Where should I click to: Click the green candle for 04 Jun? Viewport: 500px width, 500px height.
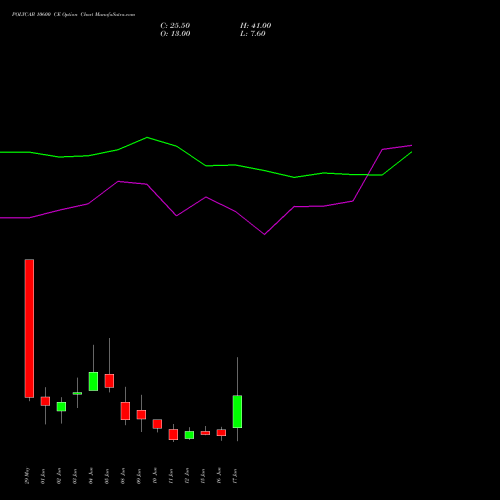pyautogui.click(x=93, y=381)
